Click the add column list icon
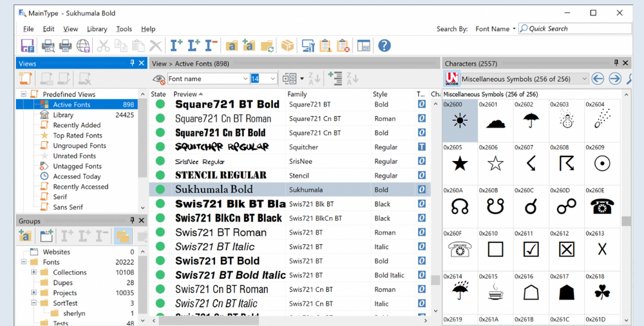The width and height of the screenshot is (644, 326). click(335, 78)
